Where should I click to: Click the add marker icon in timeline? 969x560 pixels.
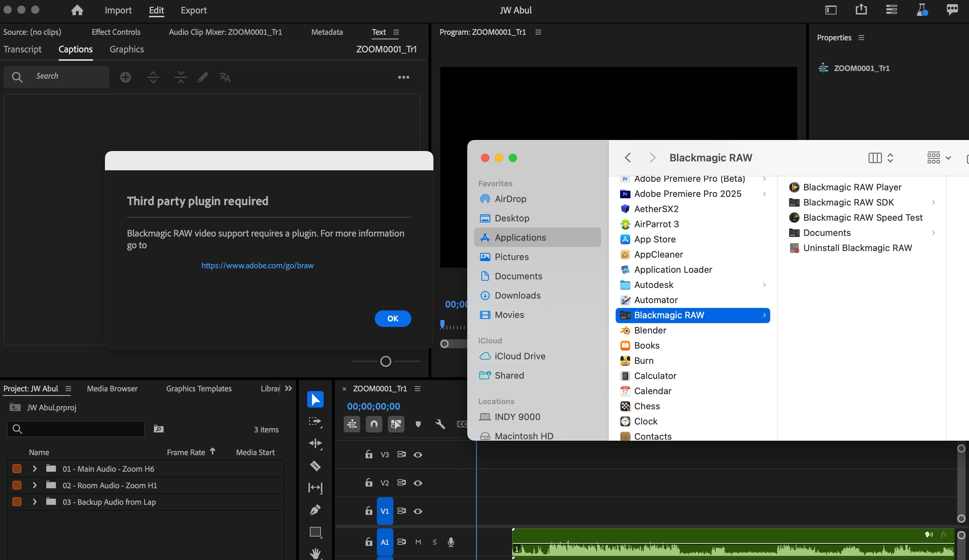[418, 424]
